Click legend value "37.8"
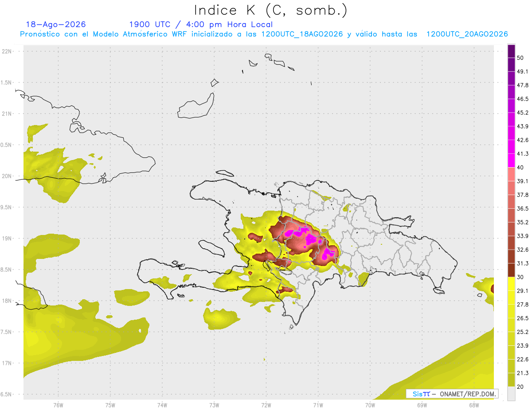Image resolution: width=532 pixels, height=411 pixels. point(522,195)
